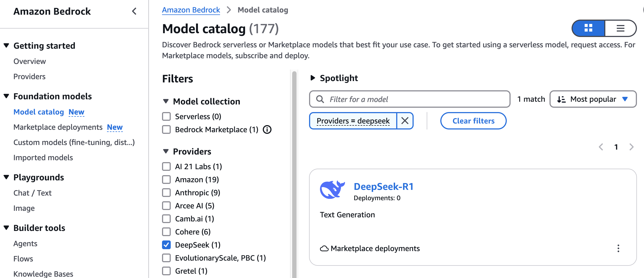Click the Clear filters button

(x=473, y=121)
